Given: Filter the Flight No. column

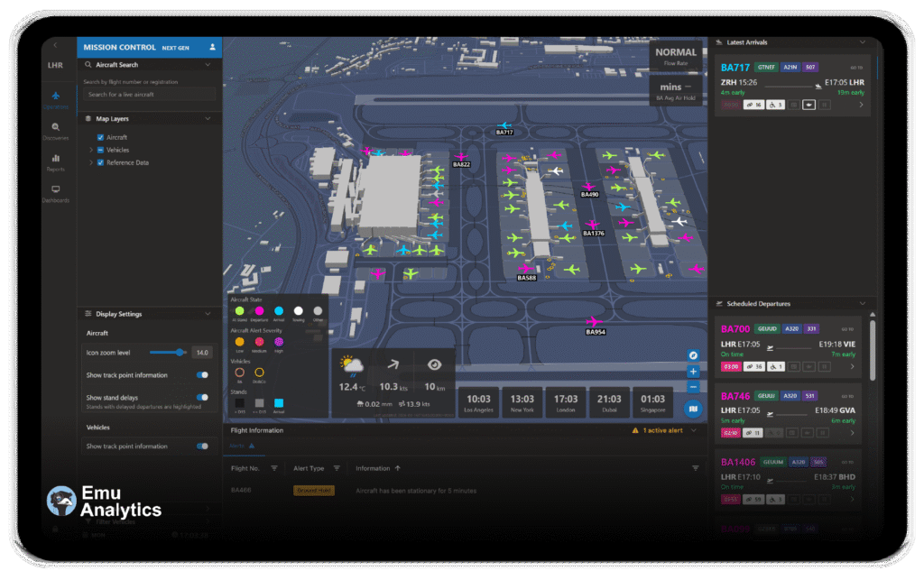Looking at the screenshot, I should pos(273,468).
